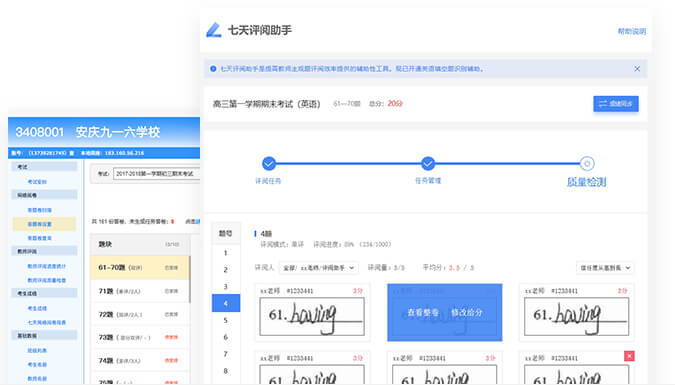Screen dimensions: 675x385
Task: Select the 74题 row in the 题块 list
Action: (139, 360)
